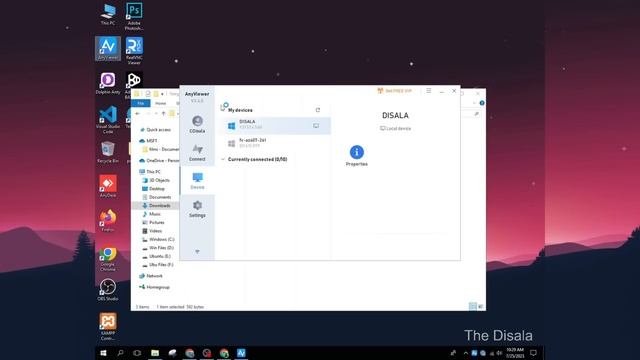Select Network in File Explorer tree
Image resolution: width=640 pixels, height=360 pixels.
[151, 276]
